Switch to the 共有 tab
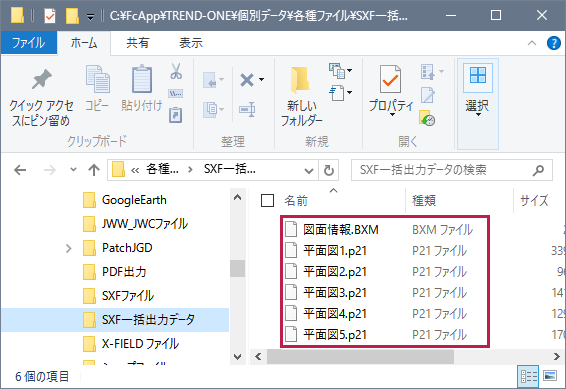The height and width of the screenshot is (389, 566). (x=138, y=43)
